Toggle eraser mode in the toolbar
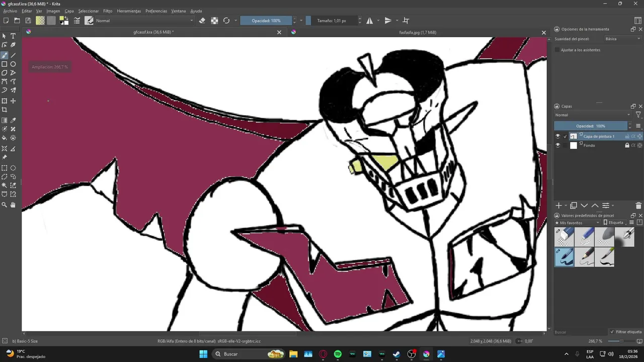644x362 pixels. pos(202,21)
